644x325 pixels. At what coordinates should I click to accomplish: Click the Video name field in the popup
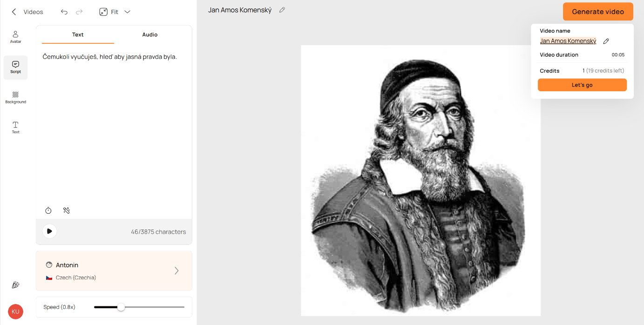pos(568,41)
